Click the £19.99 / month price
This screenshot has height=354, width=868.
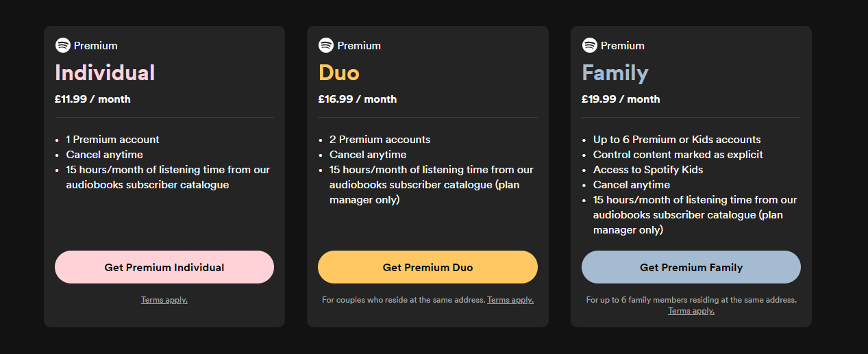click(x=621, y=99)
